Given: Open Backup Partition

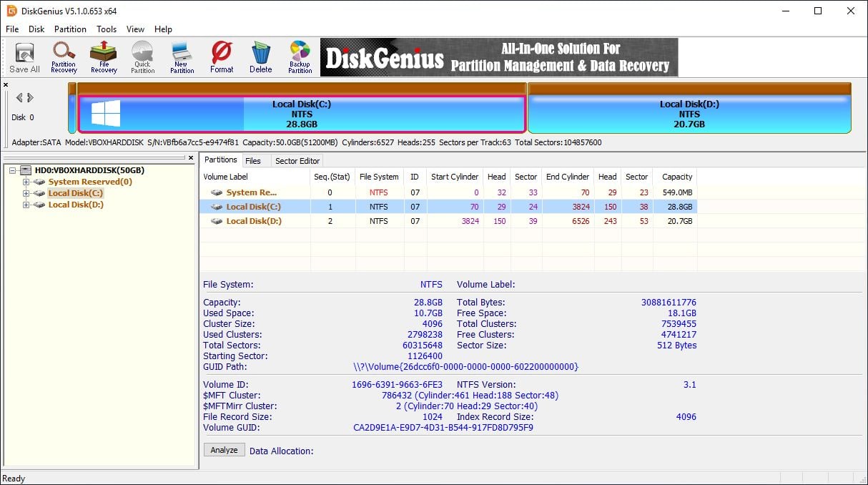Looking at the screenshot, I should [x=300, y=57].
